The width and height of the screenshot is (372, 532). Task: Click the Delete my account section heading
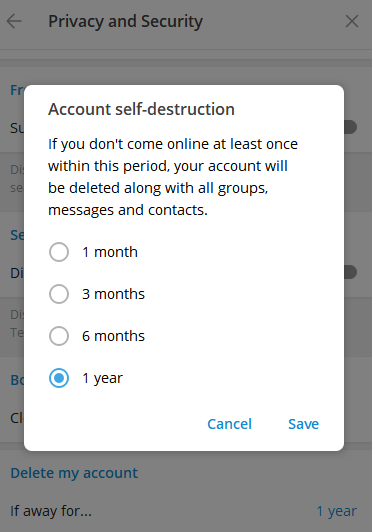click(x=74, y=473)
